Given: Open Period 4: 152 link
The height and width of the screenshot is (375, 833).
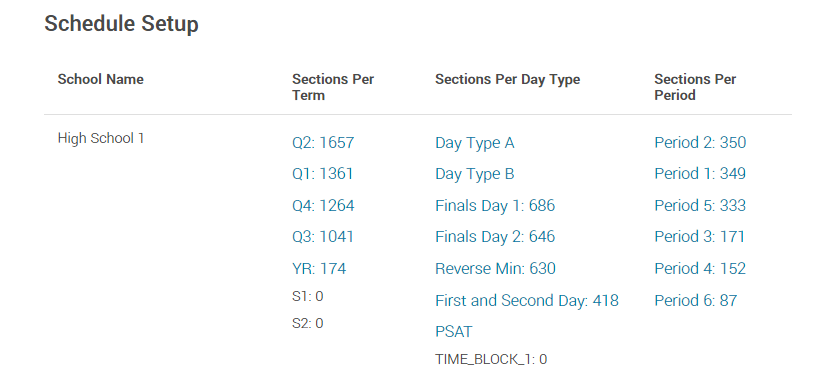Looking at the screenshot, I should click(x=700, y=269).
